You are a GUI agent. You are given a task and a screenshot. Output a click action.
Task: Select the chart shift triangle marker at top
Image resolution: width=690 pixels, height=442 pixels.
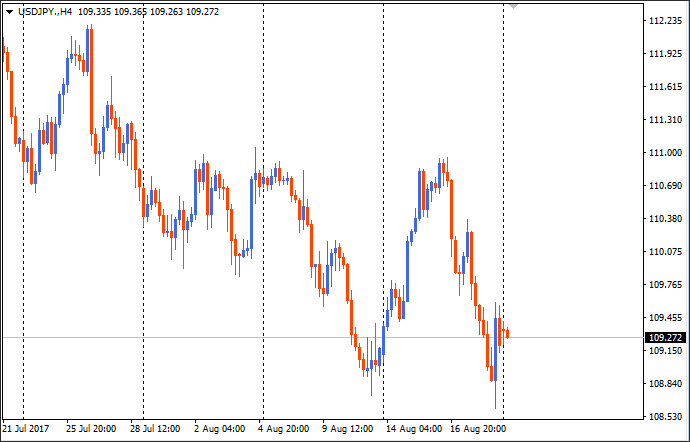(513, 6)
